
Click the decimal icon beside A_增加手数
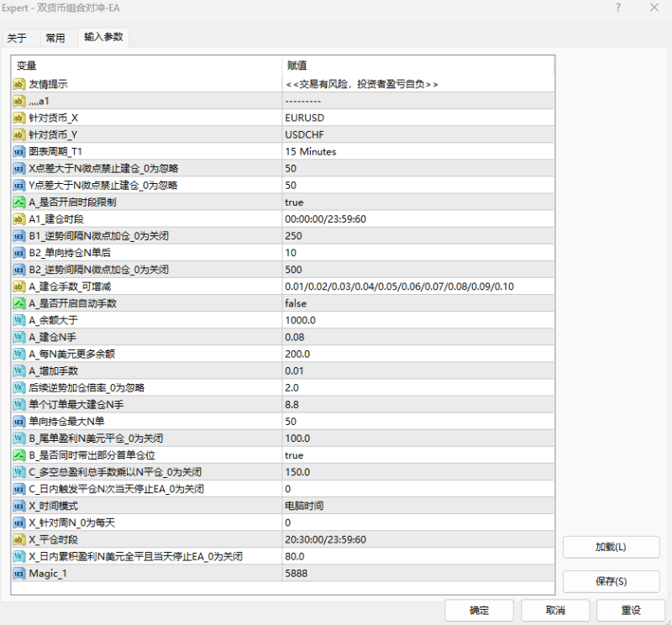point(18,370)
